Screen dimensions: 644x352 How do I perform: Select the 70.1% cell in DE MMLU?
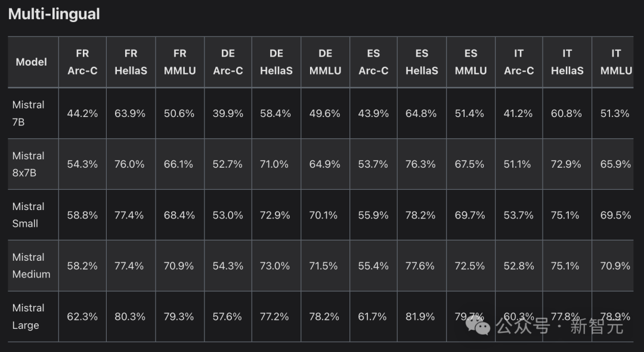(x=325, y=215)
